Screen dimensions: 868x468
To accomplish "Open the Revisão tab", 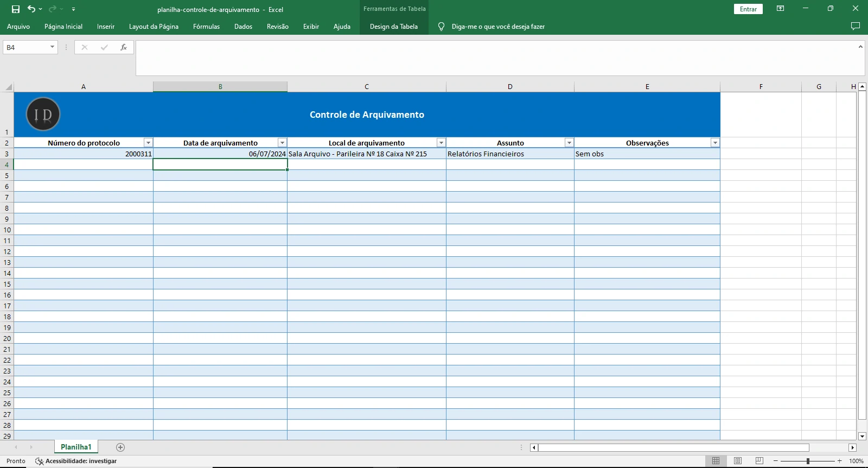I will point(278,27).
